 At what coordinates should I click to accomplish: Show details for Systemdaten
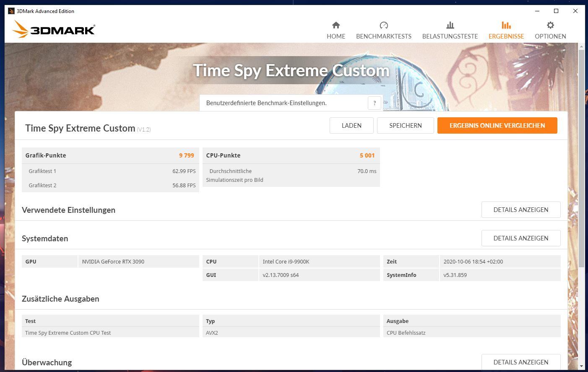[521, 238]
